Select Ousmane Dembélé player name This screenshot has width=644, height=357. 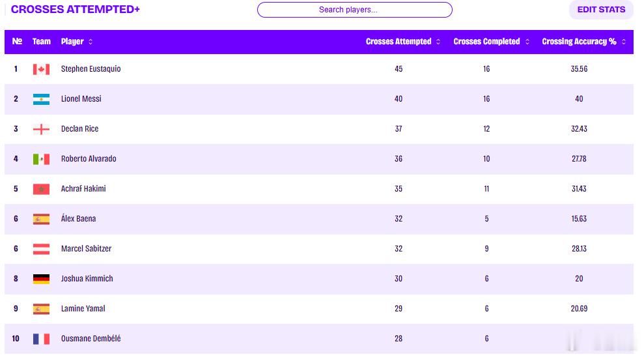coord(91,339)
